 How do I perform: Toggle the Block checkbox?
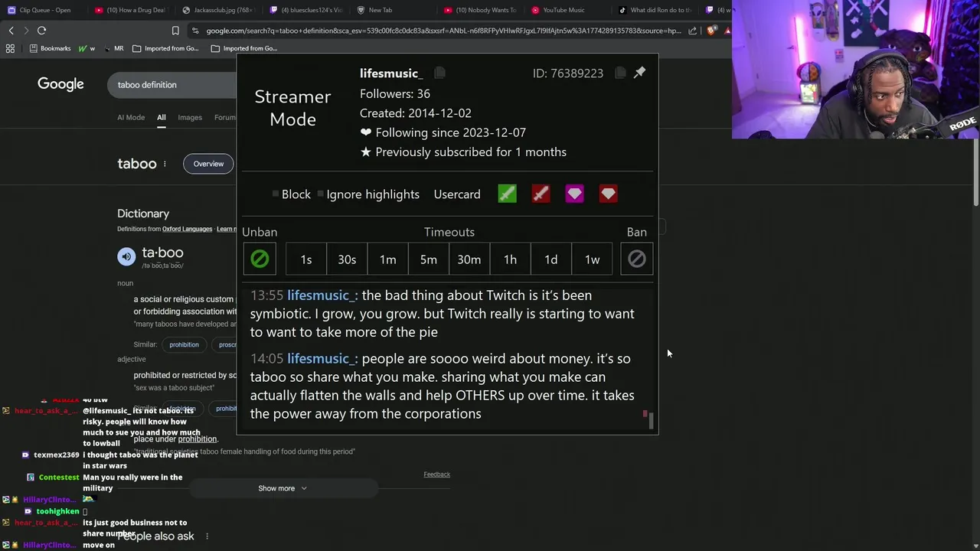pos(276,194)
